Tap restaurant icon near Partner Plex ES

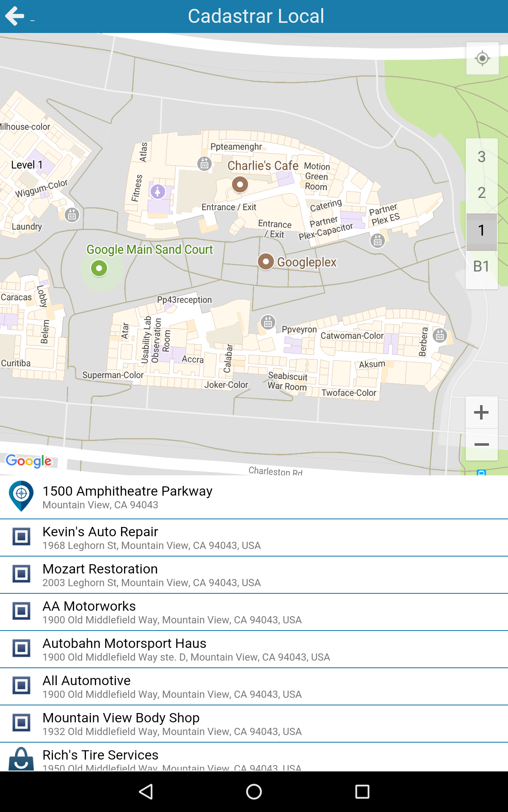point(378,241)
